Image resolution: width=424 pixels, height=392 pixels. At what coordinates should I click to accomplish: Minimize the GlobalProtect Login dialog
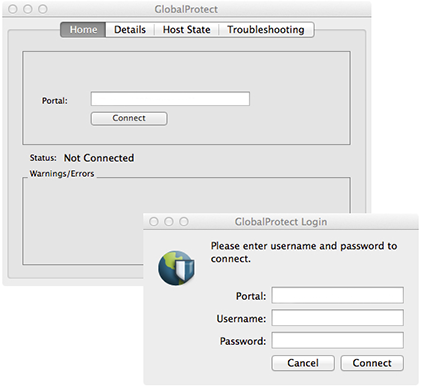tap(169, 222)
